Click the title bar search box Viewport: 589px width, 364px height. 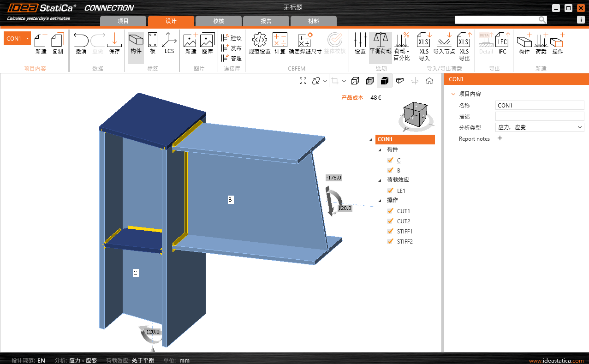tap(496, 20)
